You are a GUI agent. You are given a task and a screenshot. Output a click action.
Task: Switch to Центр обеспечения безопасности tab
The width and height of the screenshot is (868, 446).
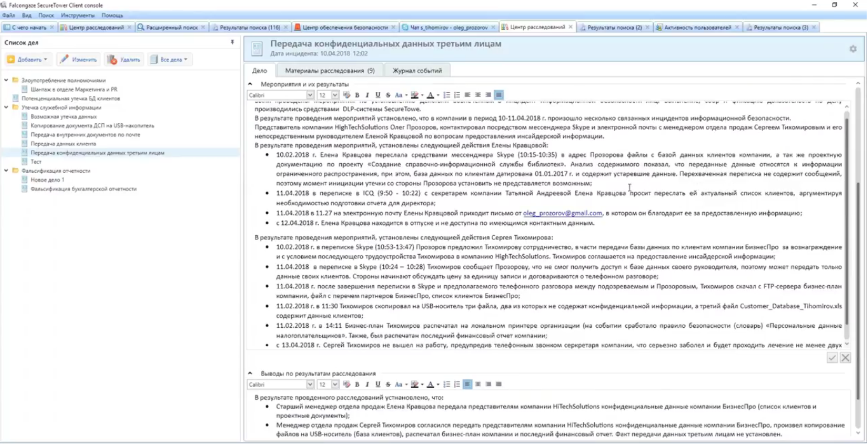[x=345, y=27]
